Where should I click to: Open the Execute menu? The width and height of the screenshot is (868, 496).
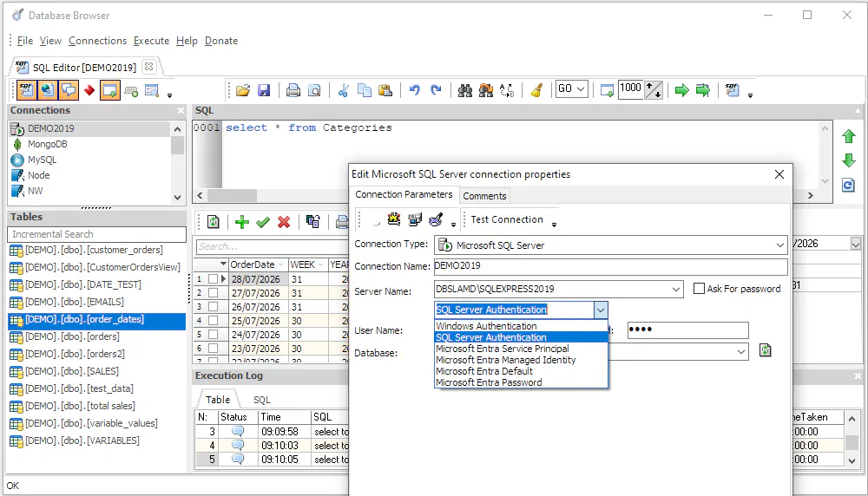[x=151, y=41]
